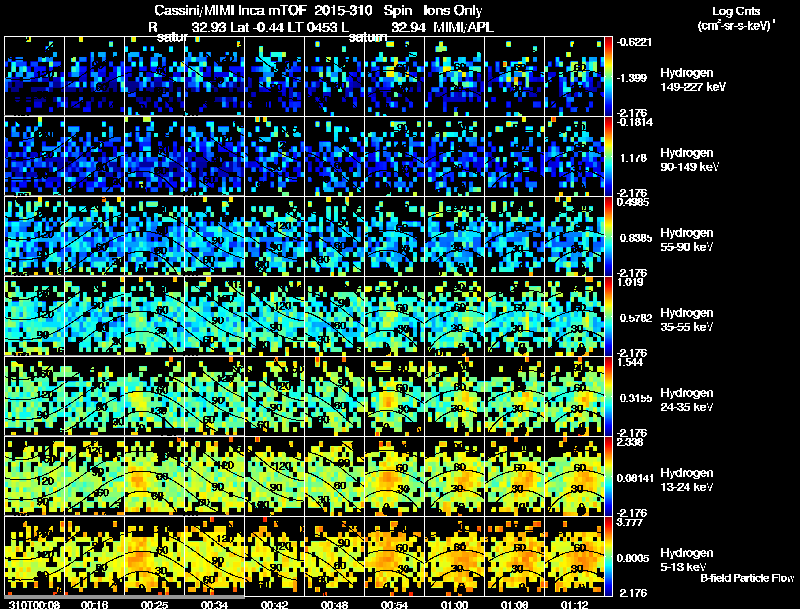The image size is (800, 609).
Task: Open the 13-24 keV panel at 01:00
Action: point(455,476)
